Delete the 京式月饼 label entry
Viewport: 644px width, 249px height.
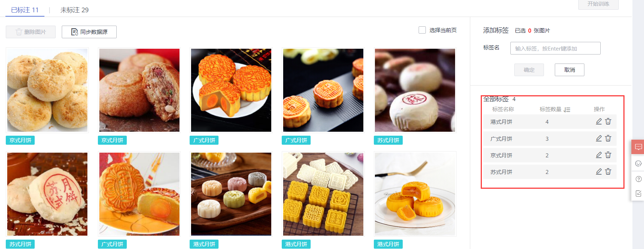click(x=608, y=155)
